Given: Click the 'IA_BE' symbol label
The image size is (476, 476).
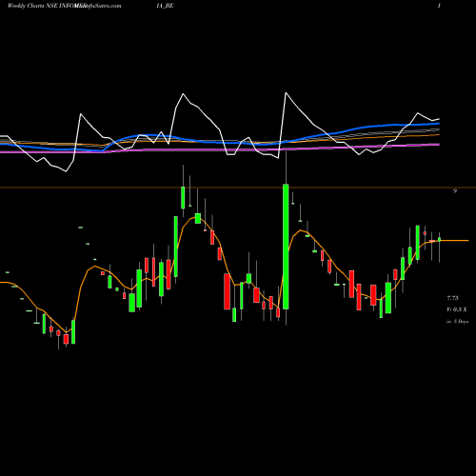Looking at the screenshot, I should (x=165, y=6).
